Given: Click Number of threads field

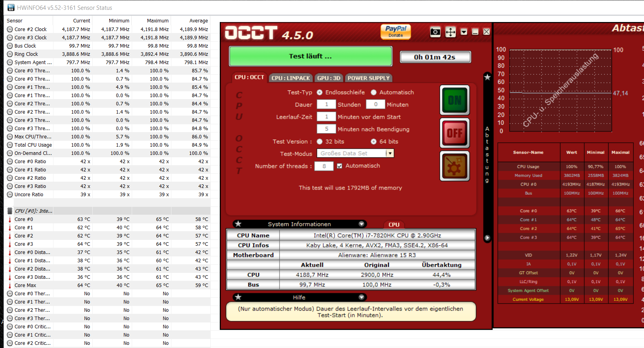Looking at the screenshot, I should point(324,166).
